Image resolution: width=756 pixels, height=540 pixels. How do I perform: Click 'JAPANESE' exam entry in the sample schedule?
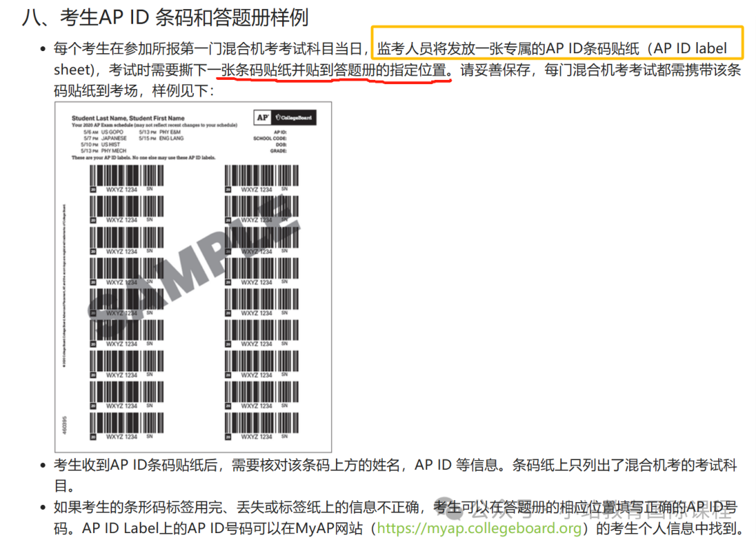pos(114,139)
